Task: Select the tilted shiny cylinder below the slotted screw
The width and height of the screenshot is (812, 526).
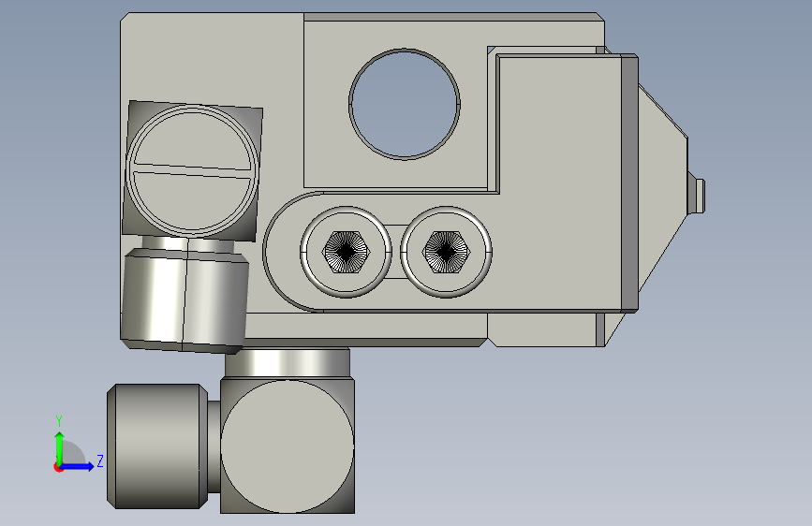Action: [x=185, y=300]
